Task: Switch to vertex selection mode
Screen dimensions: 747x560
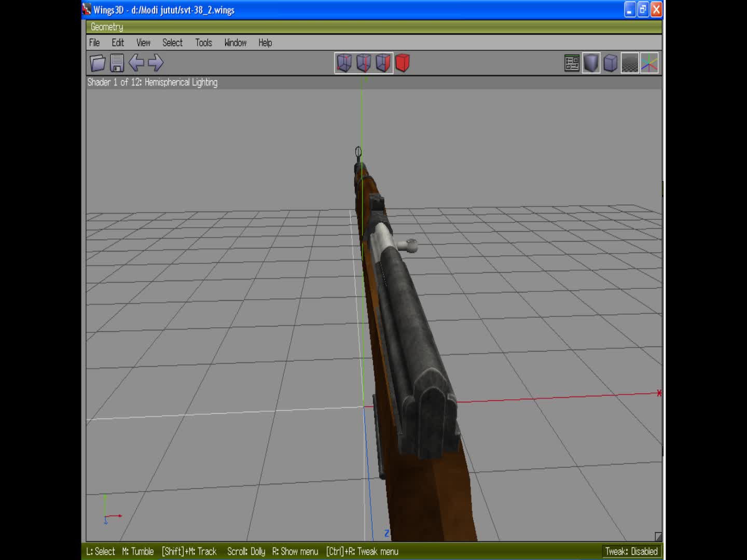Action: 344,63
